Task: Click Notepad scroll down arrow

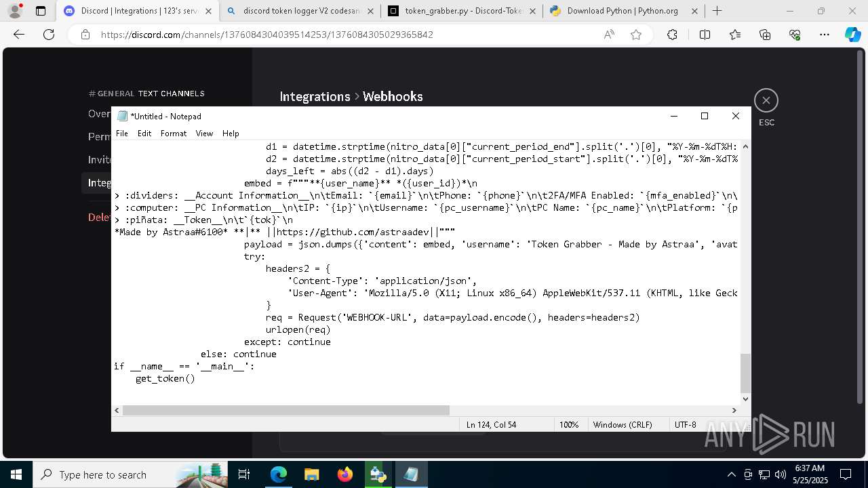Action: tap(745, 399)
